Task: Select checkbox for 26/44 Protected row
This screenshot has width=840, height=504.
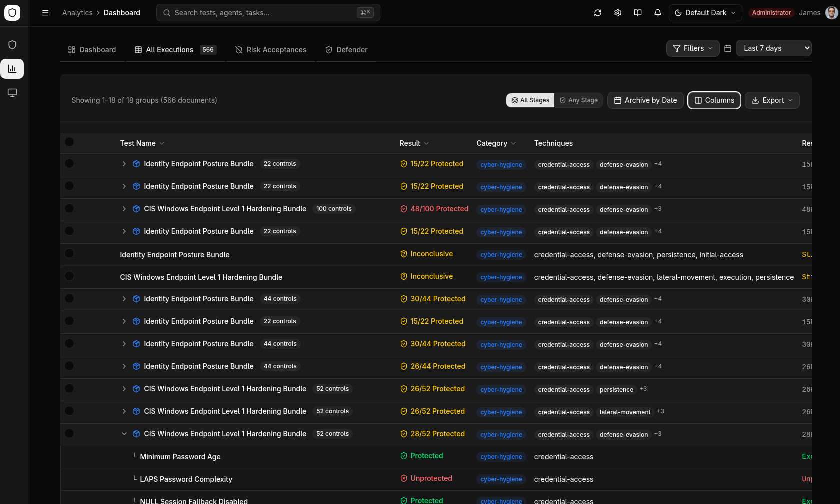Action: [x=69, y=366]
